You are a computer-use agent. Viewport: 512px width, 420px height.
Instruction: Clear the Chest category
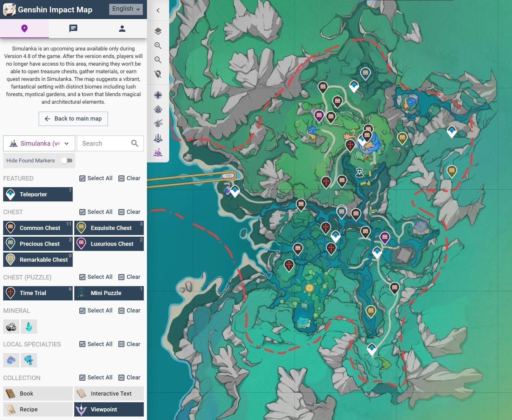[x=129, y=212]
